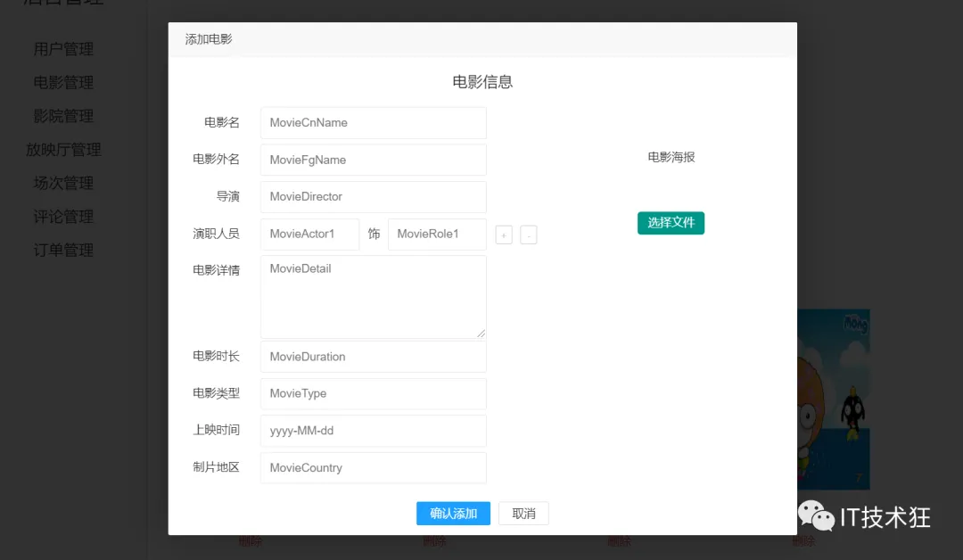Focus the MovieFgName input field

tap(374, 160)
